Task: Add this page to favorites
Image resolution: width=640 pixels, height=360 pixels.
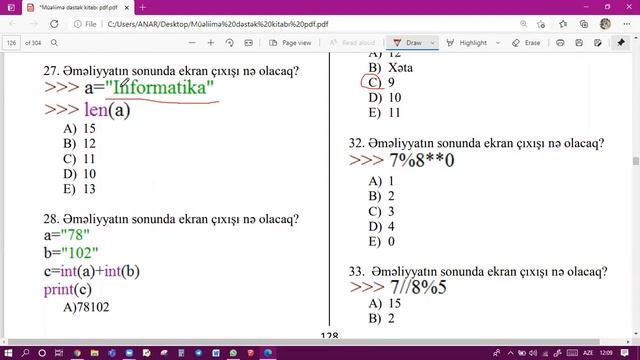Action: click(x=541, y=24)
